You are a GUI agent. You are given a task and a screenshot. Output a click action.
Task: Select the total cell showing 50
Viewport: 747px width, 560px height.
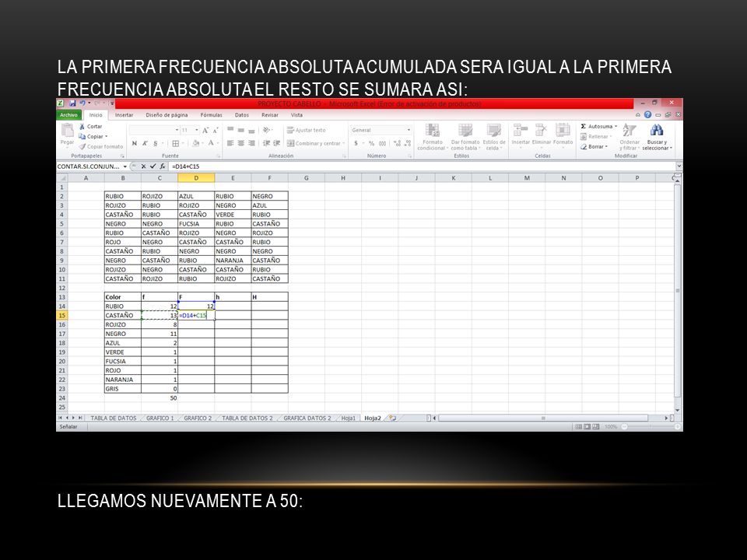click(x=160, y=398)
